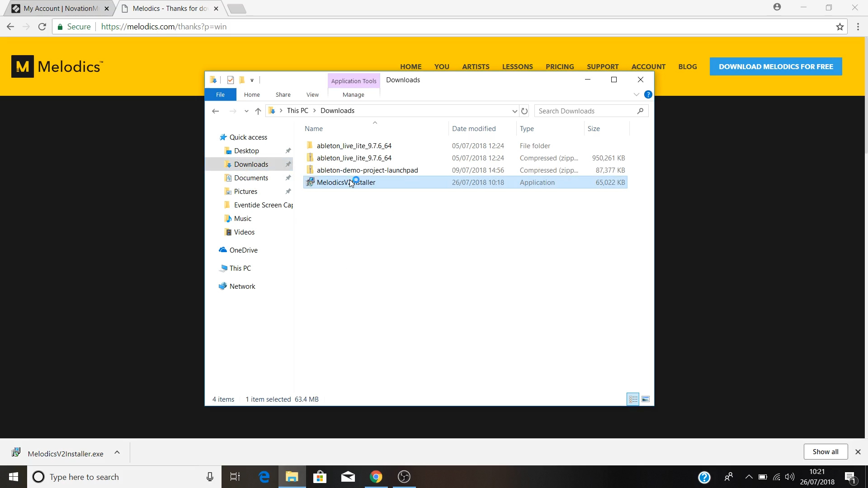The image size is (868, 488).
Task: Click the Show all downloads button
Action: 826,452
